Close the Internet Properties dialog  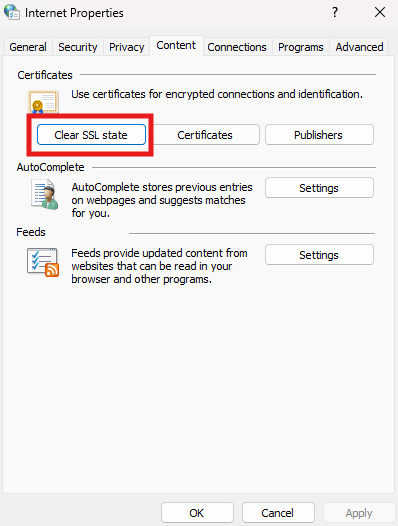pyautogui.click(x=380, y=12)
